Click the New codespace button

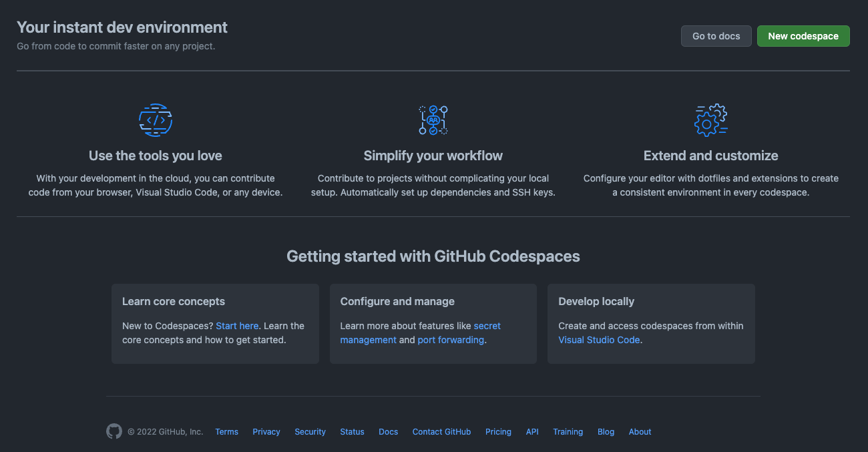[x=803, y=36]
